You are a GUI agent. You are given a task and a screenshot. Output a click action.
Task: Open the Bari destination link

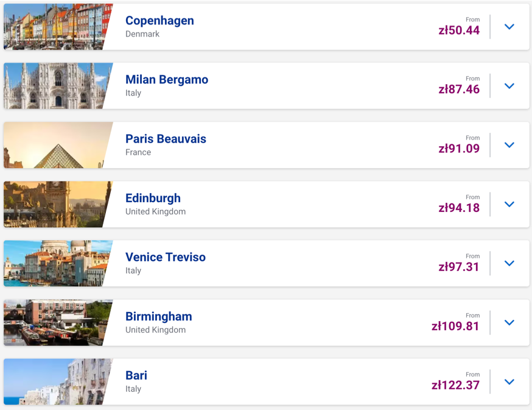pyautogui.click(x=136, y=375)
